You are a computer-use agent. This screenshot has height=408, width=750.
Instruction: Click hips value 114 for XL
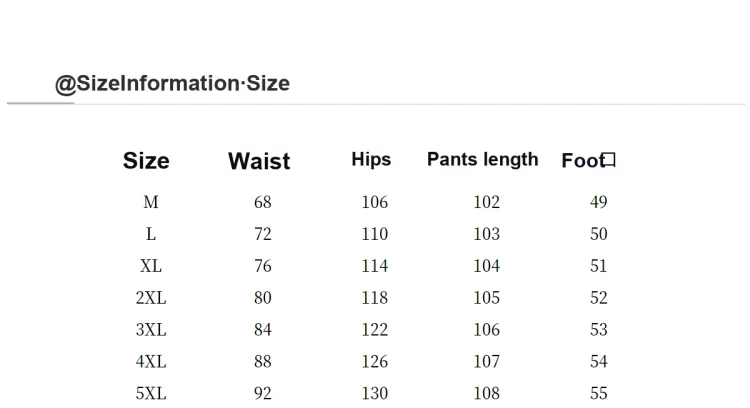(x=375, y=266)
